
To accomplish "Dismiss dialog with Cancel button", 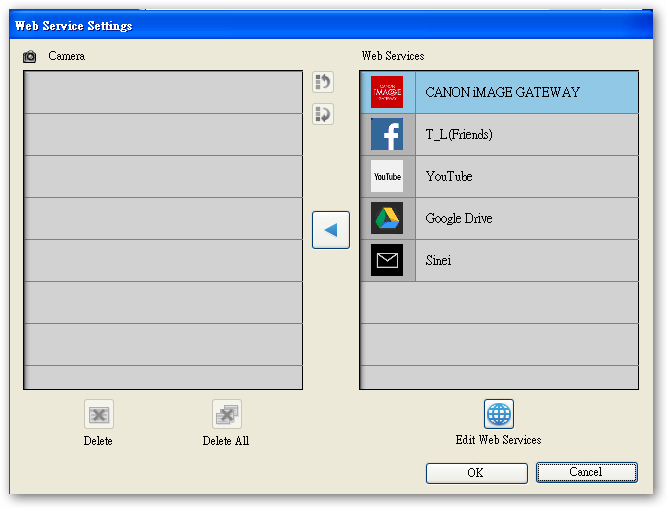I will point(587,472).
